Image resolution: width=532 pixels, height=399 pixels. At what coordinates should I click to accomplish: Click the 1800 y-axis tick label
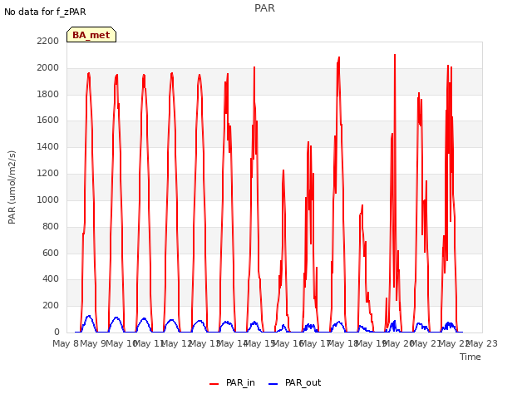[x=48, y=94]
